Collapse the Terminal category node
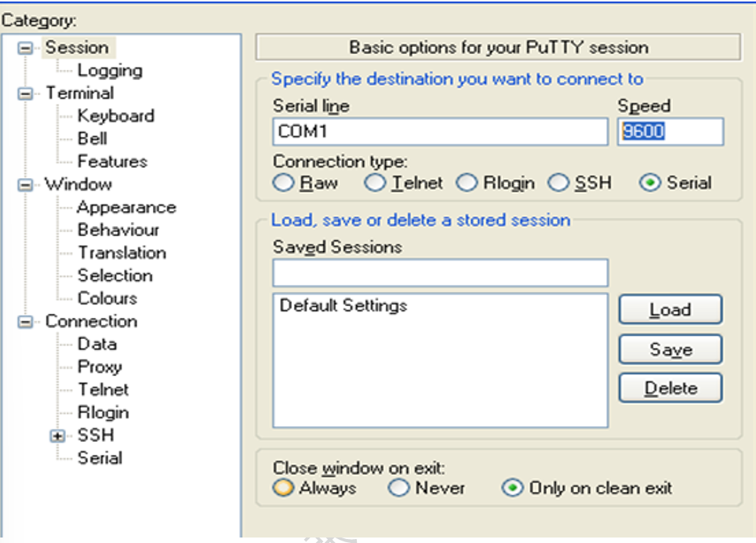 pos(25,93)
